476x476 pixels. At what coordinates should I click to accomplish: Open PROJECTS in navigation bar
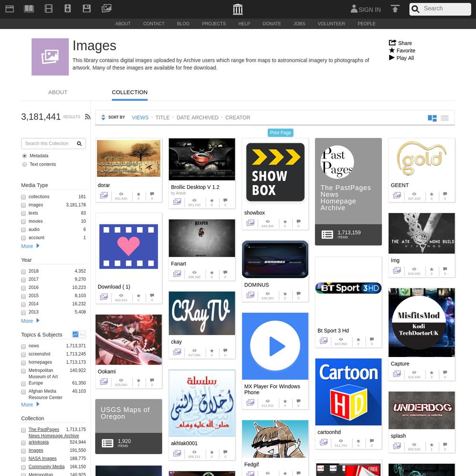(x=214, y=24)
